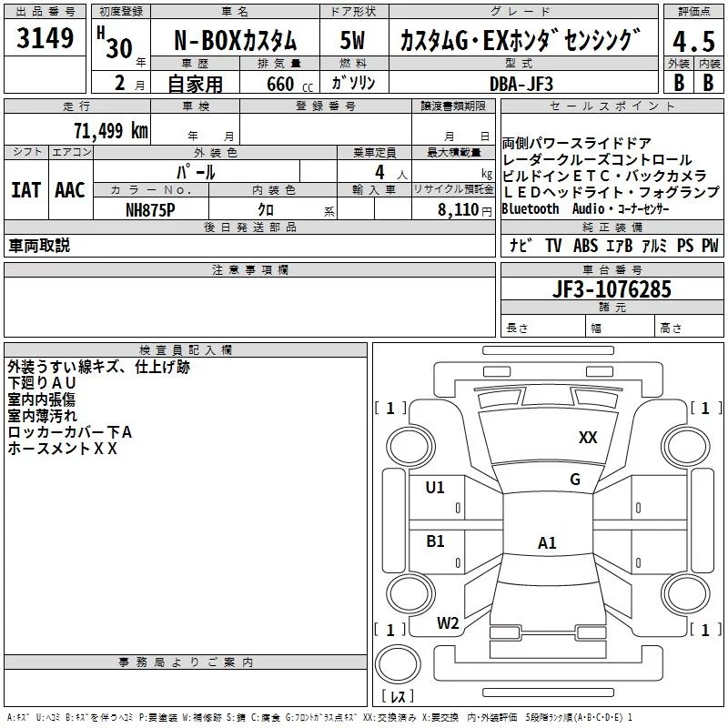
Task: Click the XX mark on the hood diagram
Action: (x=588, y=437)
